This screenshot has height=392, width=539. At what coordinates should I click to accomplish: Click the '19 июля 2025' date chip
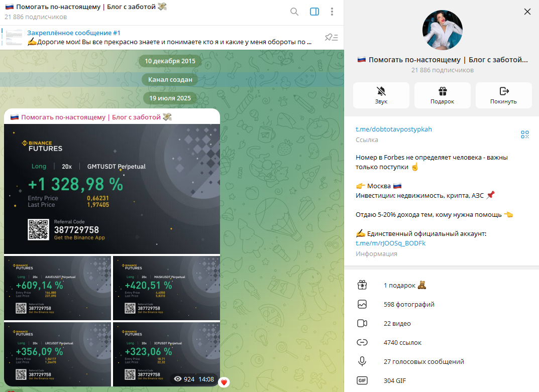pos(170,99)
